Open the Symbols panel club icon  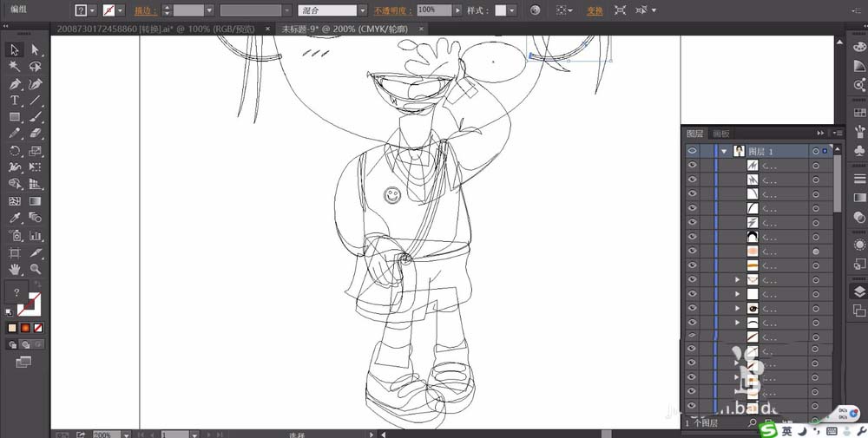tap(859, 150)
